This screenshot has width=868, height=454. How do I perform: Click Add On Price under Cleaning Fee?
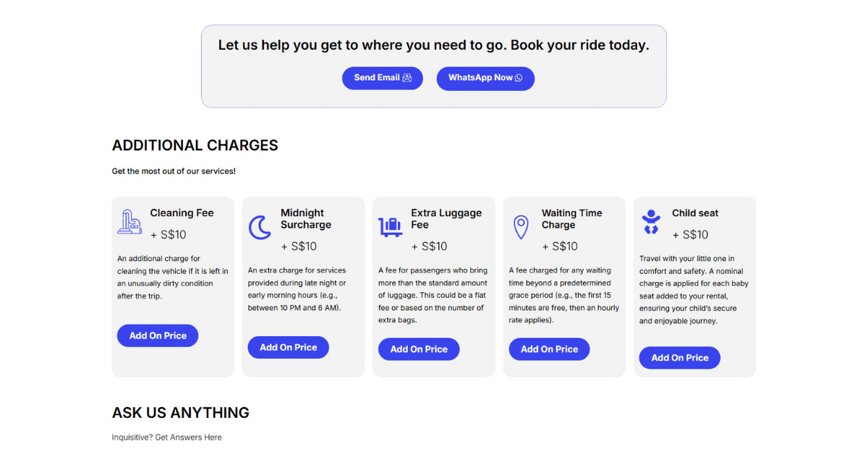158,335
